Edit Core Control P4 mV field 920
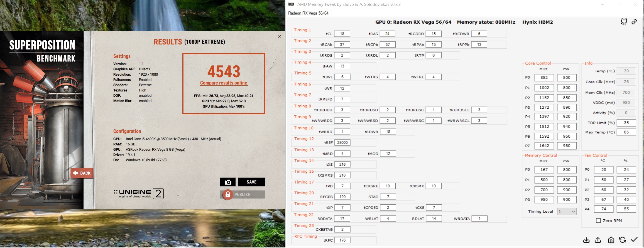This screenshot has width=644, height=248. [x=567, y=116]
